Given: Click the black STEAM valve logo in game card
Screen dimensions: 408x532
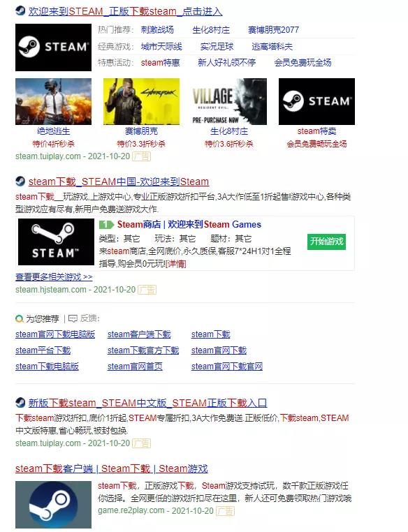Looking at the screenshot, I should click(x=56, y=242).
